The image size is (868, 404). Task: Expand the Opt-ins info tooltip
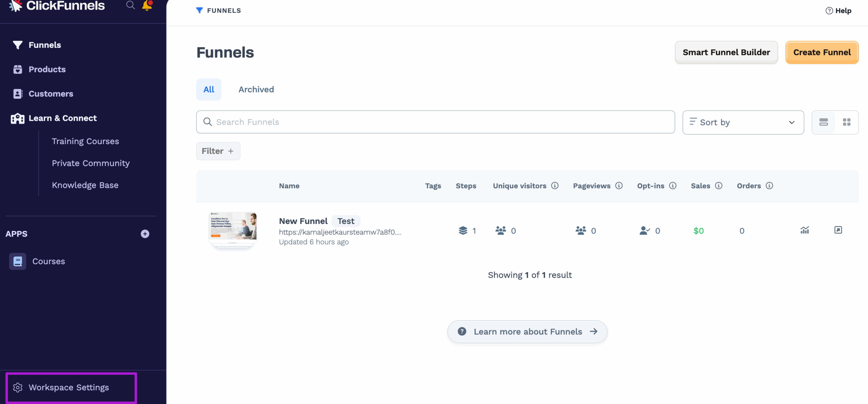click(x=673, y=186)
